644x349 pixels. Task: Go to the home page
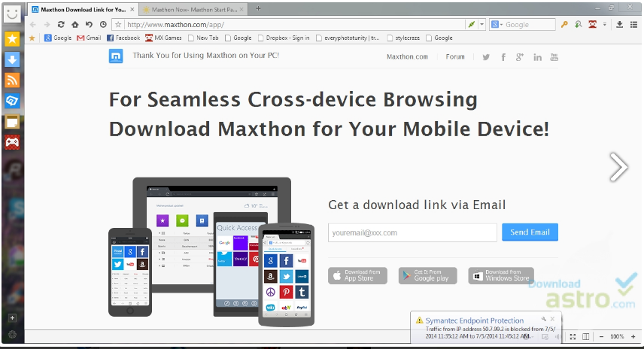tap(74, 25)
